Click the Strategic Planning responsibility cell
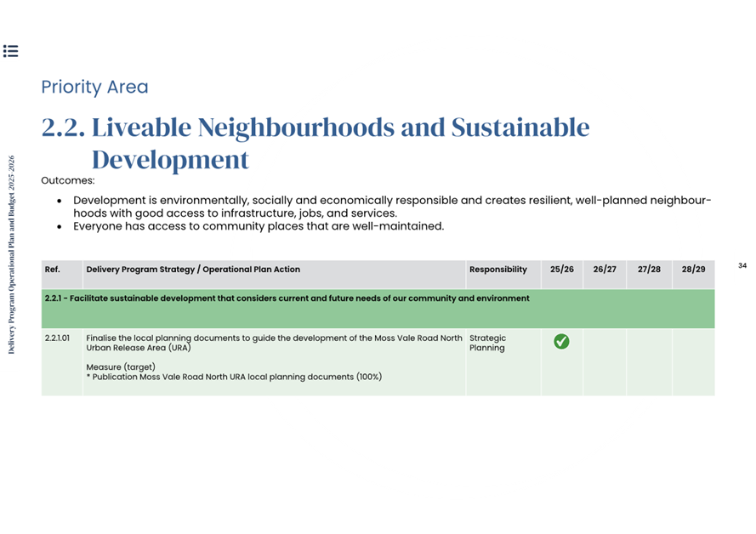Image resolution: width=756 pixels, height=534 pixels. 488,343
